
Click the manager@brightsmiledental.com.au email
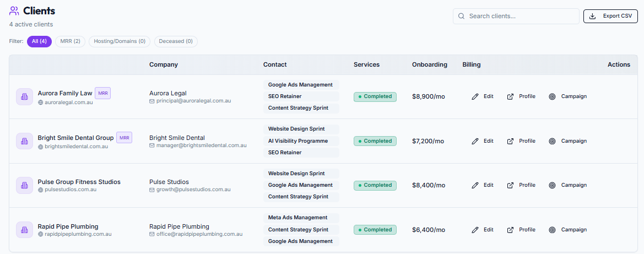pos(201,145)
